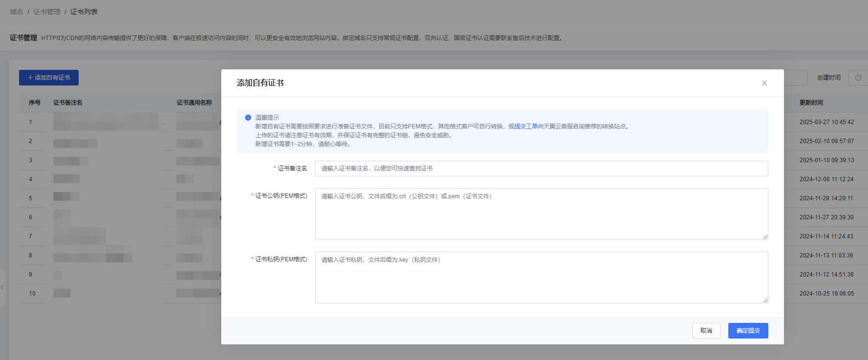Image resolution: width=868 pixels, height=360 pixels.
Task: Click the 确定提交 button
Action: pyautogui.click(x=748, y=331)
